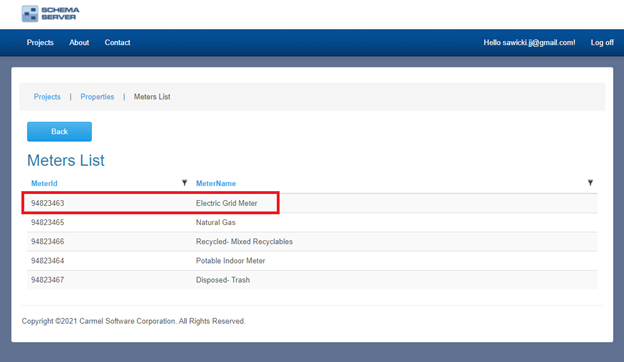Select Recycled- Mixed Recyclables meter name

coord(244,241)
